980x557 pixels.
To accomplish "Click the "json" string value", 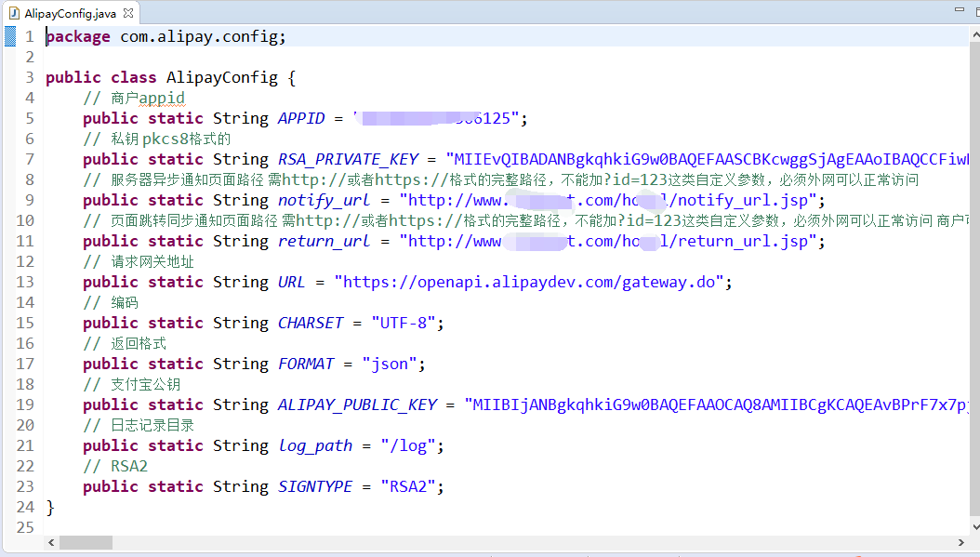I will pyautogui.click(x=390, y=364).
